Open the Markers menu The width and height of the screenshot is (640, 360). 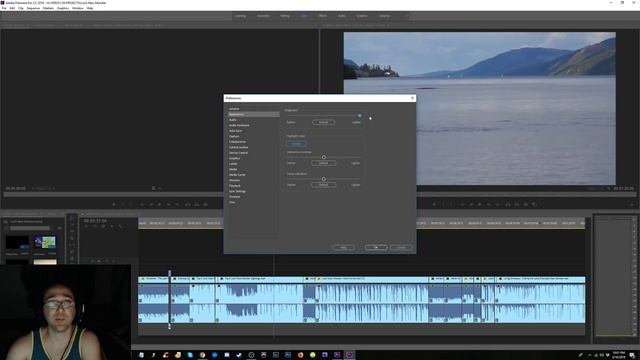[x=48, y=8]
